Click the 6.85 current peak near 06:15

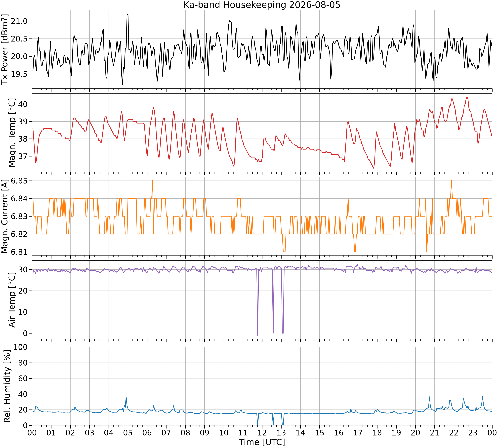152,181
